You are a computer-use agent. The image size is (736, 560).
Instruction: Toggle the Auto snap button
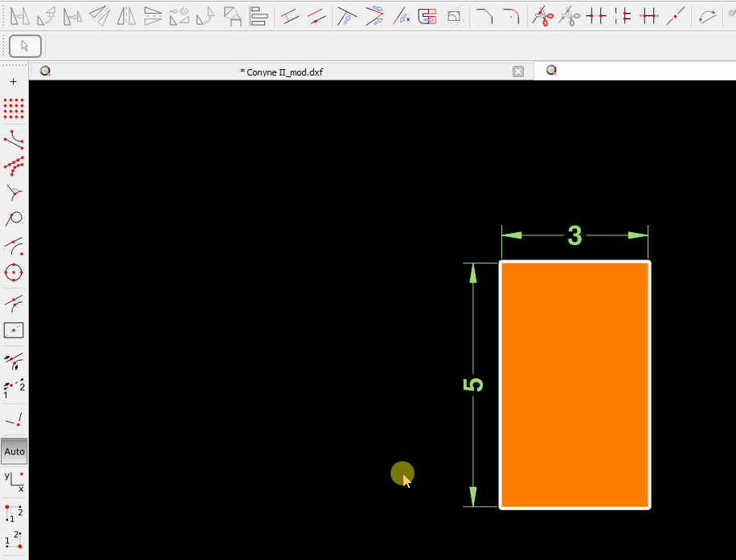14,452
